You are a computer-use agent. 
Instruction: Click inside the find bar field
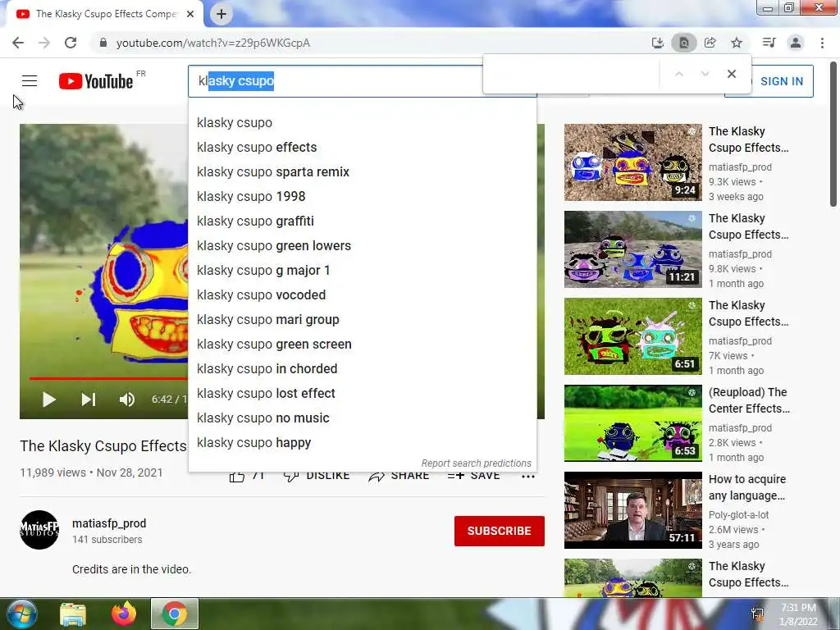click(571, 74)
